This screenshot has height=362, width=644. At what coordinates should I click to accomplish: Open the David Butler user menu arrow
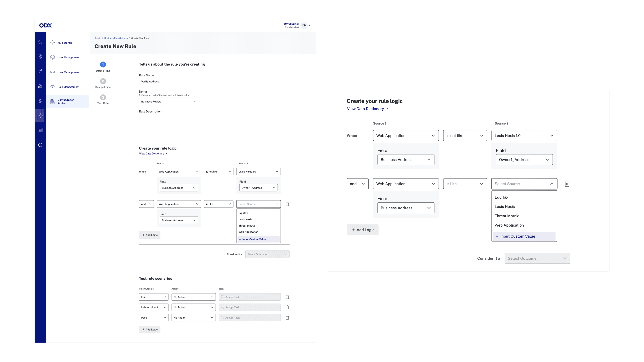pyautogui.click(x=309, y=25)
